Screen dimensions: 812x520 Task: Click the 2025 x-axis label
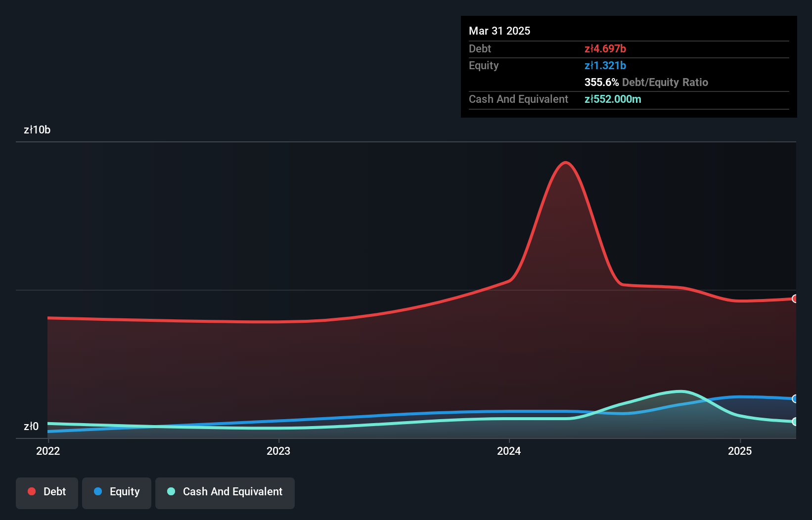pyautogui.click(x=740, y=451)
